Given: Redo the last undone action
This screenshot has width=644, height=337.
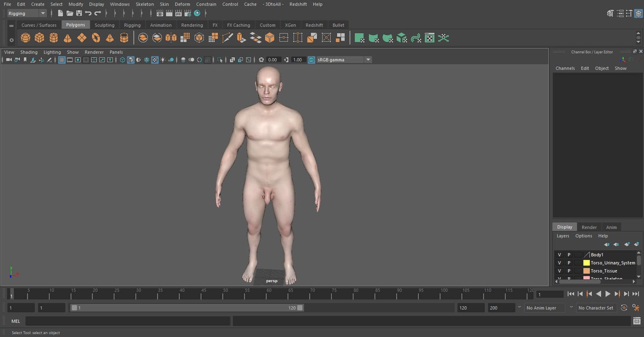Looking at the screenshot, I should [x=98, y=13].
